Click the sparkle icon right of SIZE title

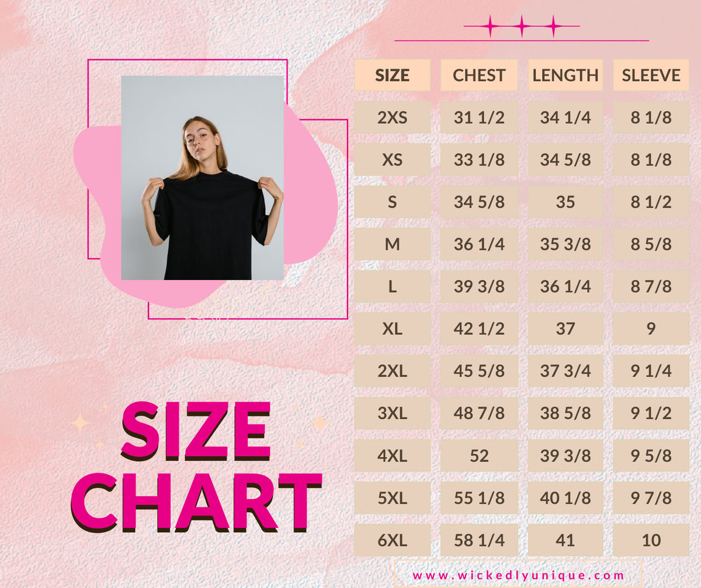coord(320,423)
